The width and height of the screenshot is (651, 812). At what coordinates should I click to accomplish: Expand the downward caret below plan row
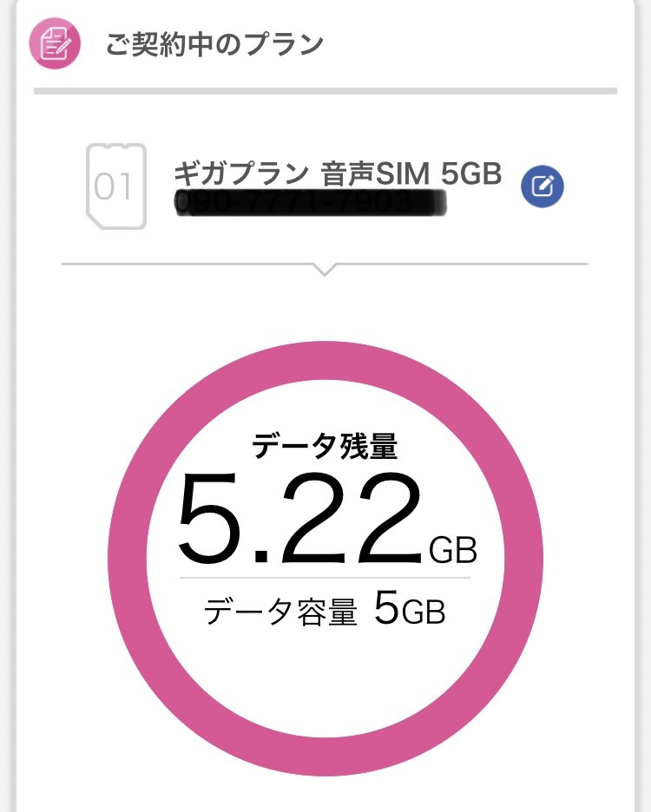pos(325,269)
